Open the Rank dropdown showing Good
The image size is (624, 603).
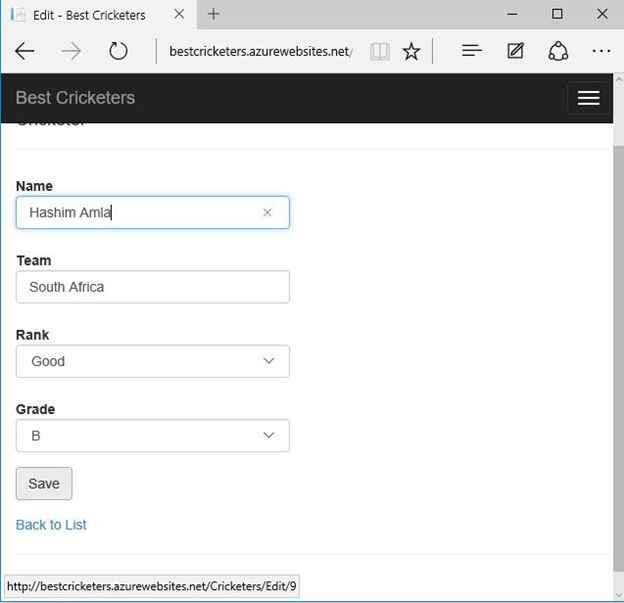(x=153, y=361)
